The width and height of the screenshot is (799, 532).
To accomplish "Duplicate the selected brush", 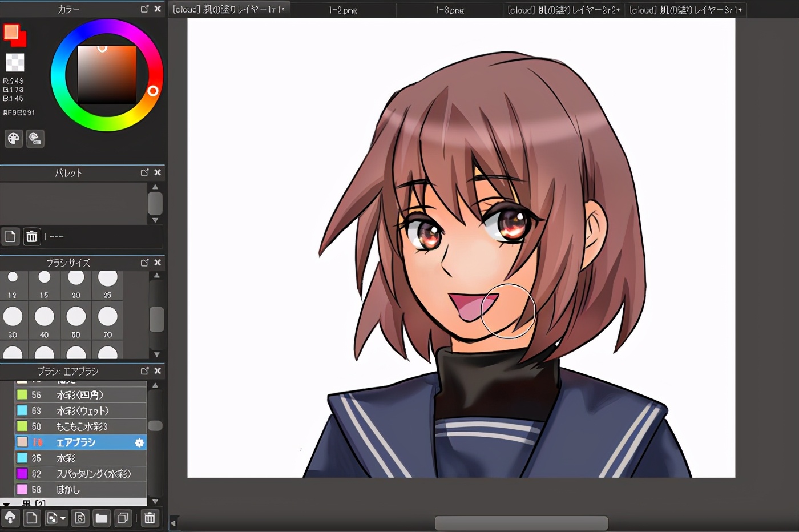I will 123,518.
